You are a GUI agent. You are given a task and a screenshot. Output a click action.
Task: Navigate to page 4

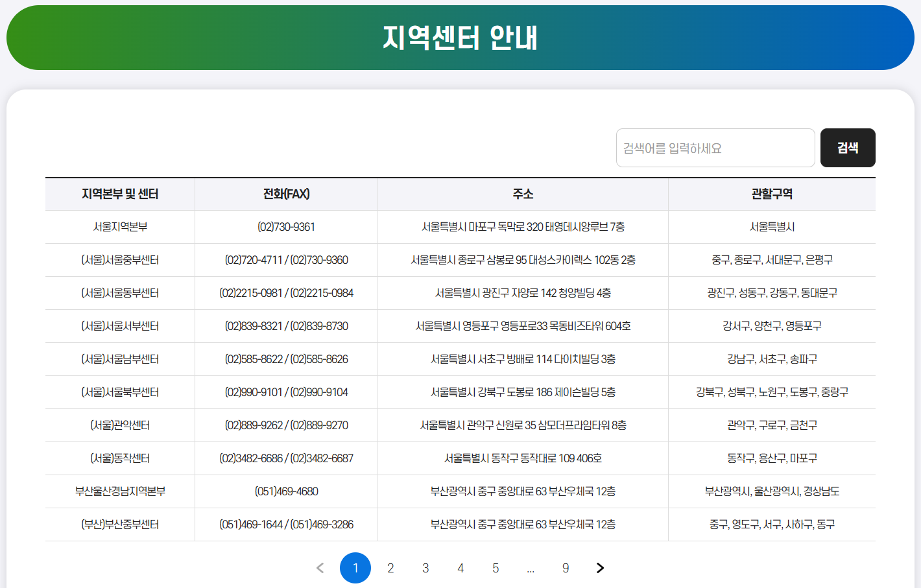[460, 568]
